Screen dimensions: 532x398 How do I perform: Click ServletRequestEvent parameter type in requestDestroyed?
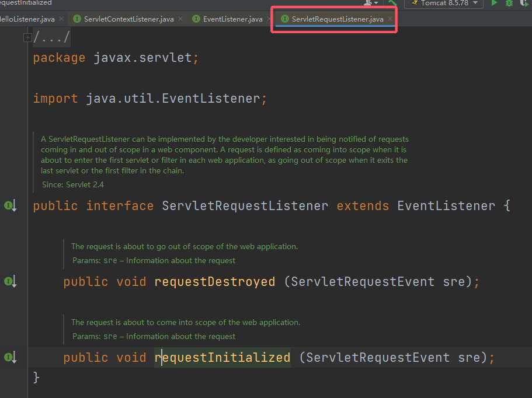tap(363, 282)
